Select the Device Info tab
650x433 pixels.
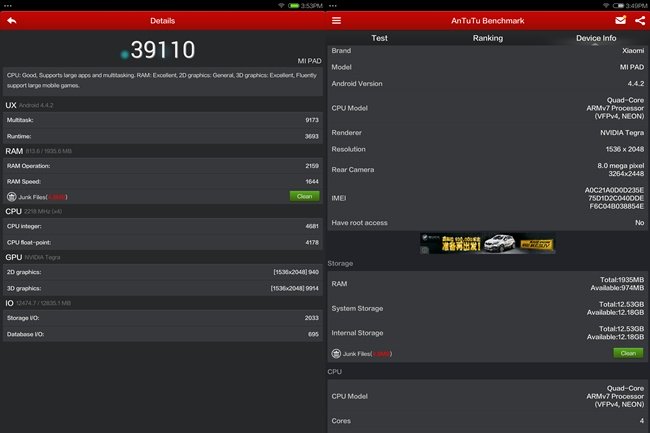click(596, 38)
